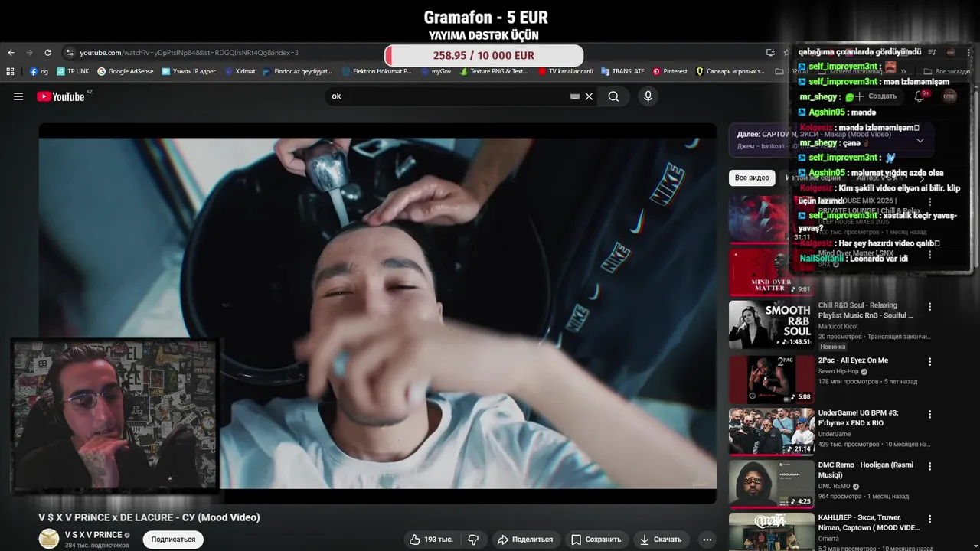Open the TRANSLATE bookmark

click(622, 71)
